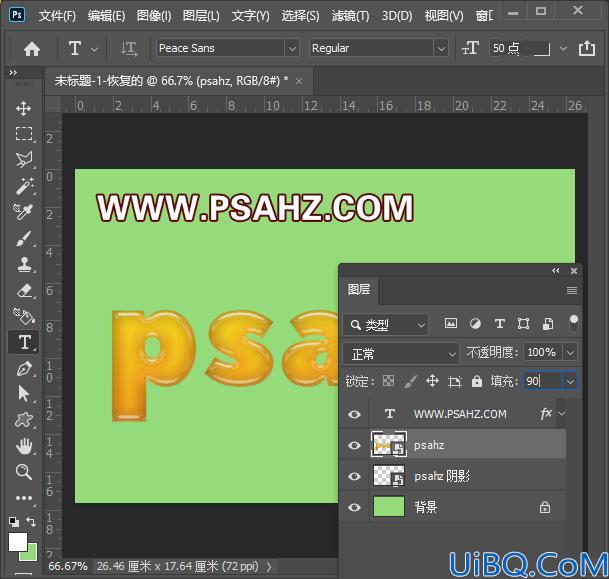Go to the Home screen icon

tap(32, 49)
